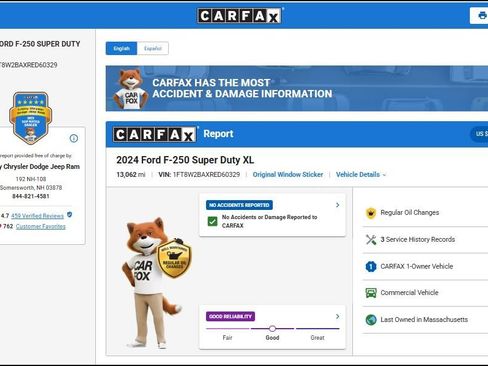Click the Good reliability label
488x366 pixels.
(x=272, y=338)
